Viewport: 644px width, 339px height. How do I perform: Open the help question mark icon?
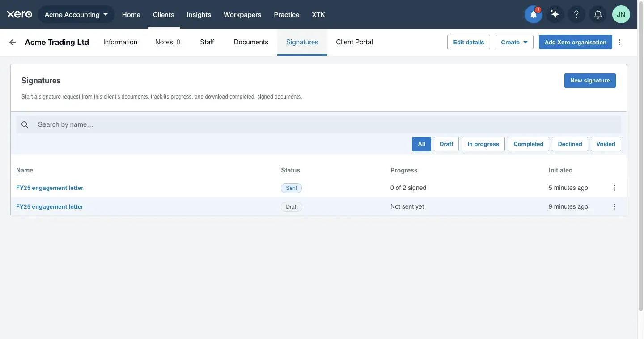pyautogui.click(x=576, y=14)
